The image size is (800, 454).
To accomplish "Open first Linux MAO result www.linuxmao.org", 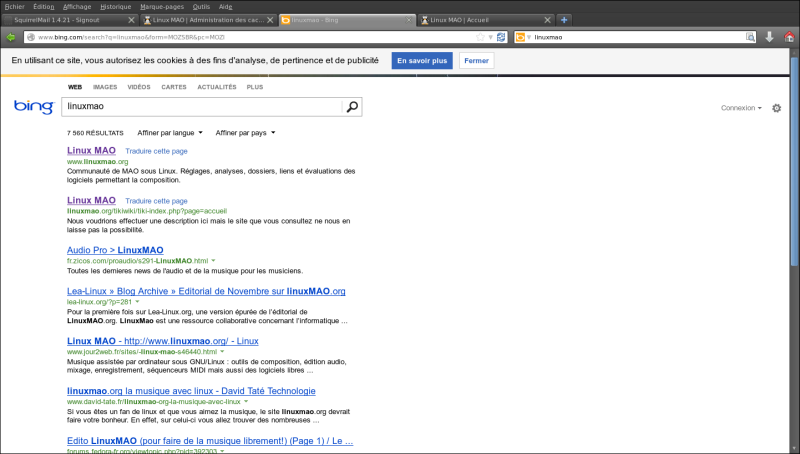I will (91, 150).
